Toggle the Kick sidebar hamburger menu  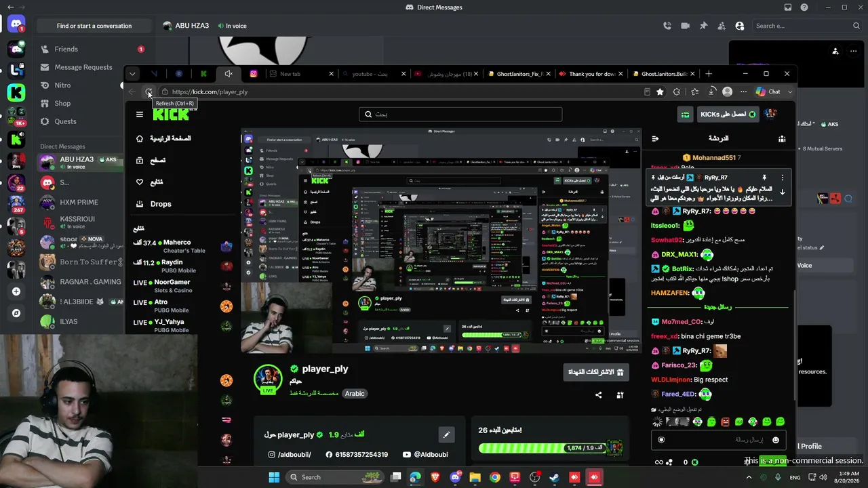[x=140, y=115]
